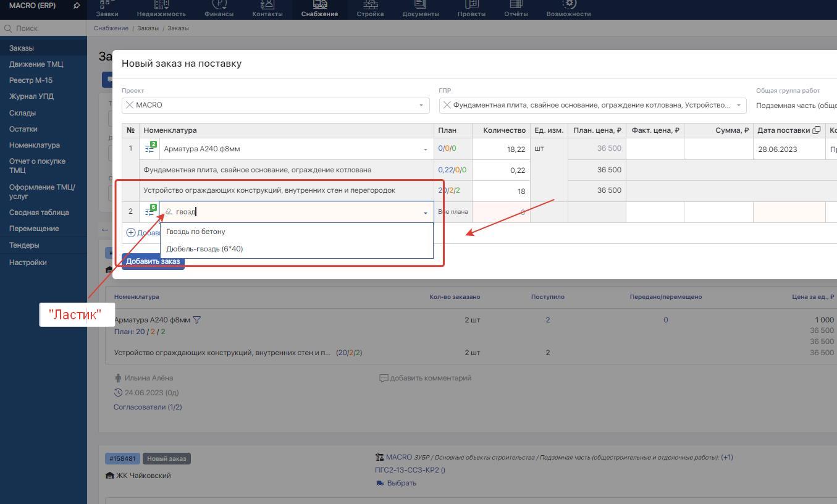Click the eraser icon in the nomenclature search field
The image size is (837, 504).
[169, 212]
